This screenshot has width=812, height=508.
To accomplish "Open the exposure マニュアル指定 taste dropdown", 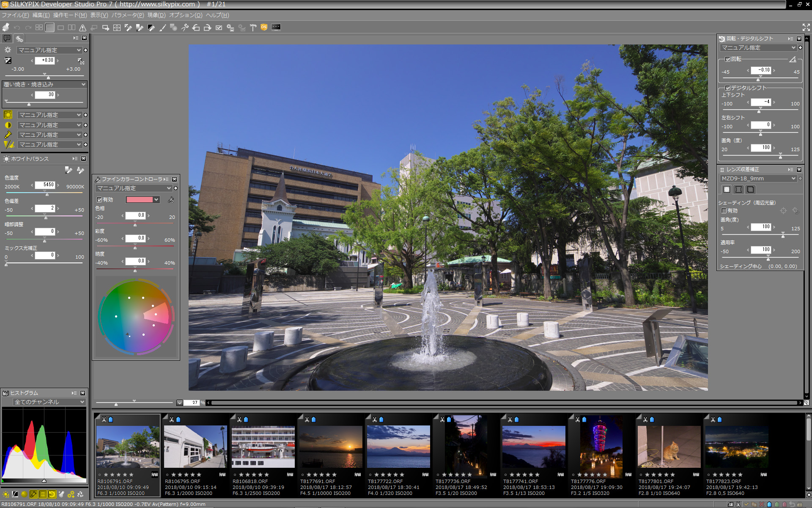I will [49, 50].
